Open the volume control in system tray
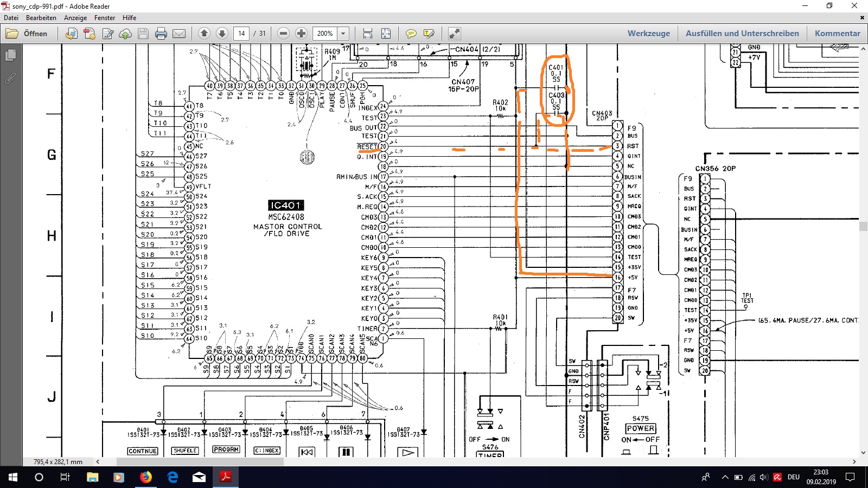The height and width of the screenshot is (488, 868). (x=764, y=477)
